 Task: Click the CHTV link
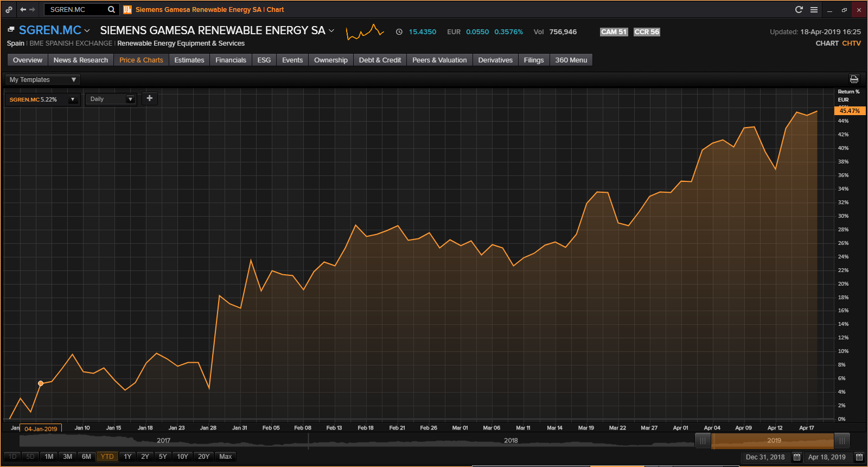pos(851,43)
